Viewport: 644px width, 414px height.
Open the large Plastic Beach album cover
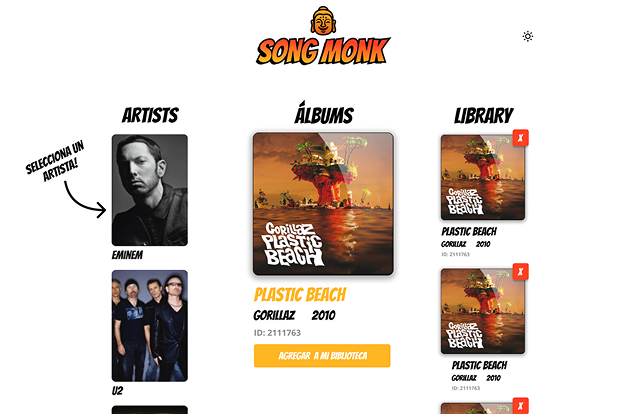coord(323,204)
